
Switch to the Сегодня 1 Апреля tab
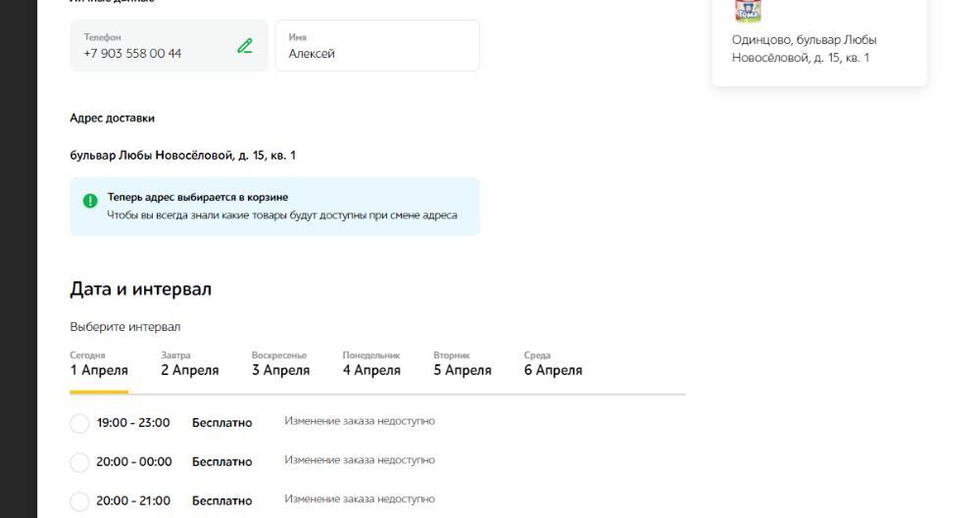pyautogui.click(x=99, y=364)
